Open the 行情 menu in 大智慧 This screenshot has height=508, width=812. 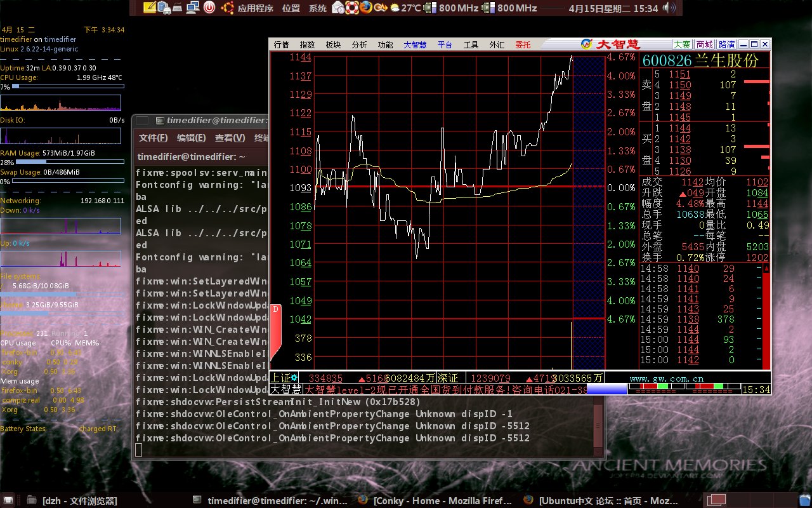pos(281,44)
